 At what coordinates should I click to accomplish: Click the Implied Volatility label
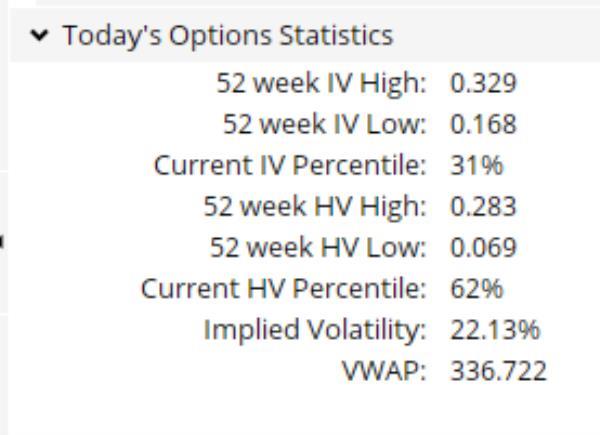315,330
